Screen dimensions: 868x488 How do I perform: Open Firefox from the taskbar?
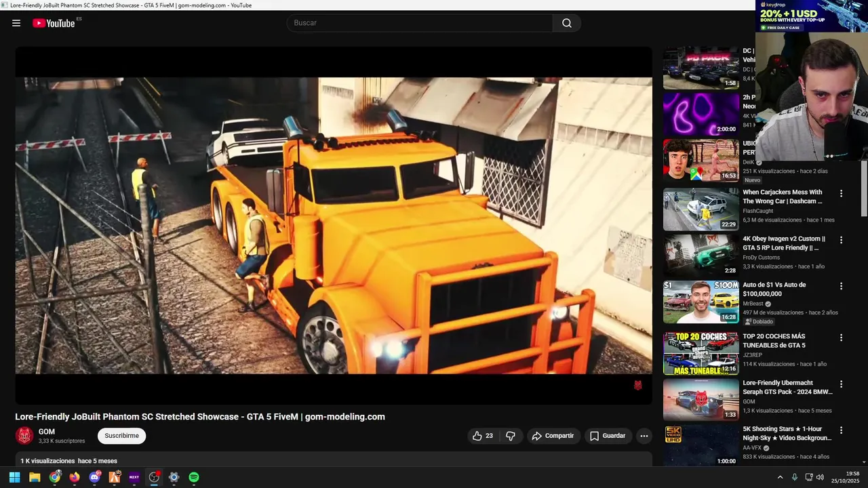(75, 477)
